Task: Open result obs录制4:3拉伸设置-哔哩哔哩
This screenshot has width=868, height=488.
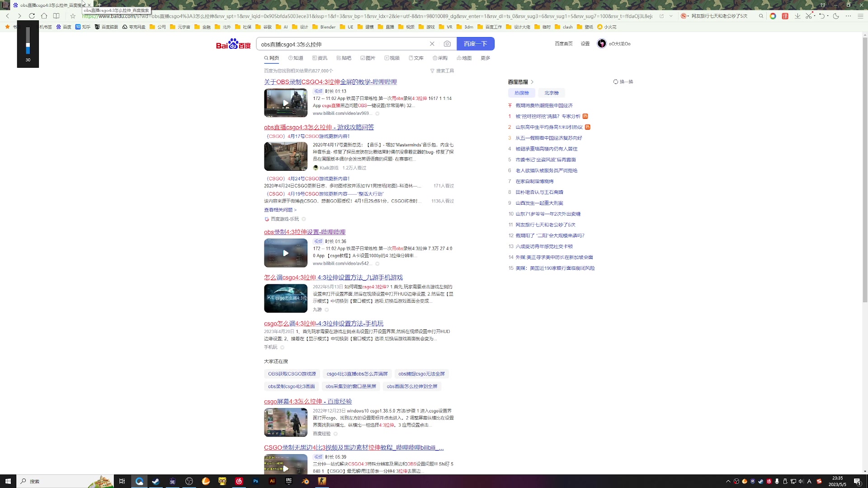Action: 305,232
